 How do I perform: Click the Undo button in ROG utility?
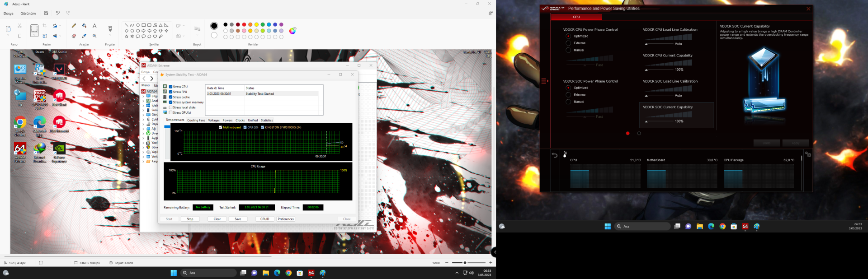[x=766, y=143]
